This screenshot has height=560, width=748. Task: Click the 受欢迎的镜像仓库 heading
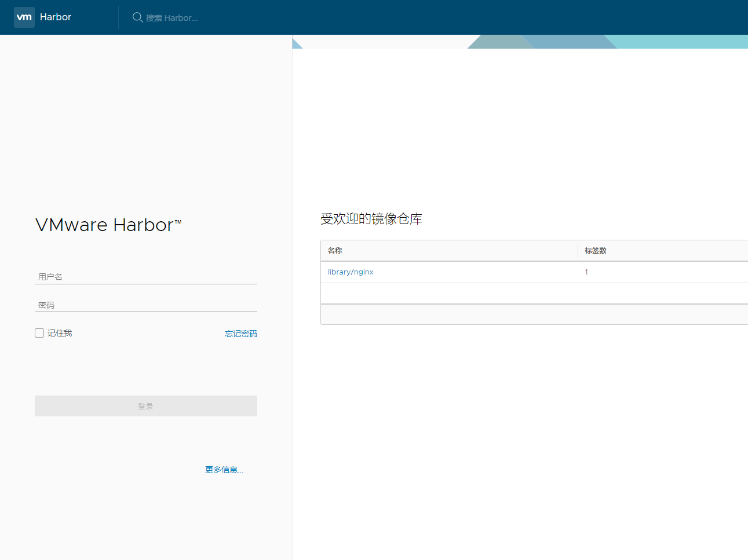coord(371,219)
